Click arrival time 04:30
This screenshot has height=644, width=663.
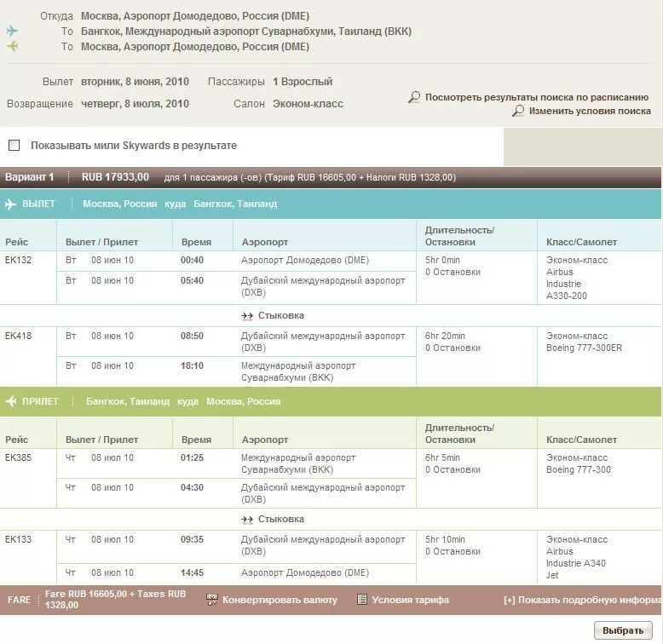[x=192, y=487]
